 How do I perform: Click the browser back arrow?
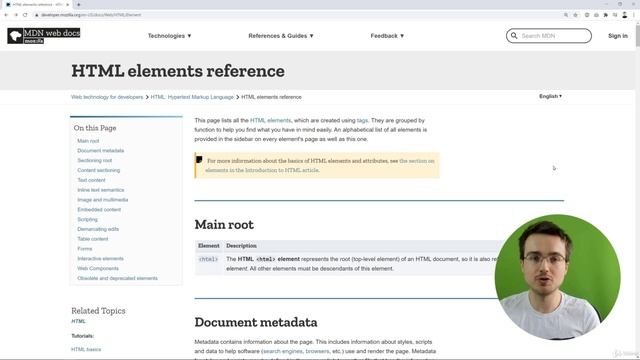(6, 15)
